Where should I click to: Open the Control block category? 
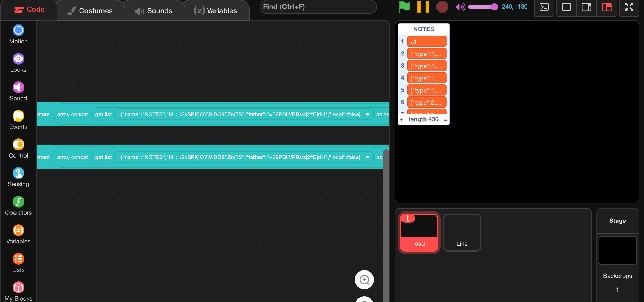pyautogui.click(x=18, y=148)
